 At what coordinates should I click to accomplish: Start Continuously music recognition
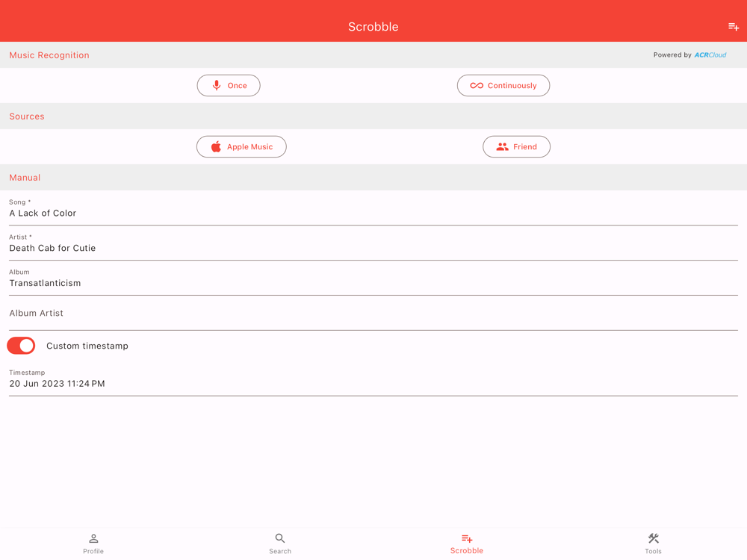[x=503, y=86]
